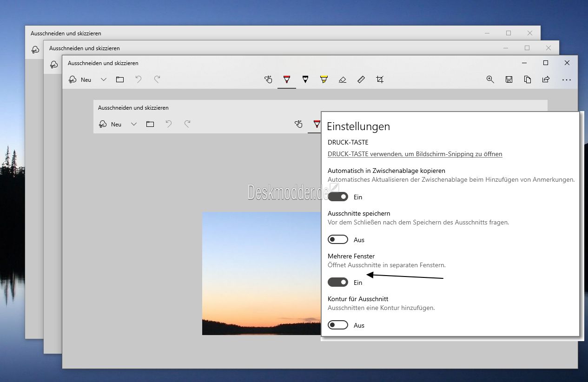
Task: Click the 'Mehrere Fenster' label
Action: pyautogui.click(x=351, y=256)
